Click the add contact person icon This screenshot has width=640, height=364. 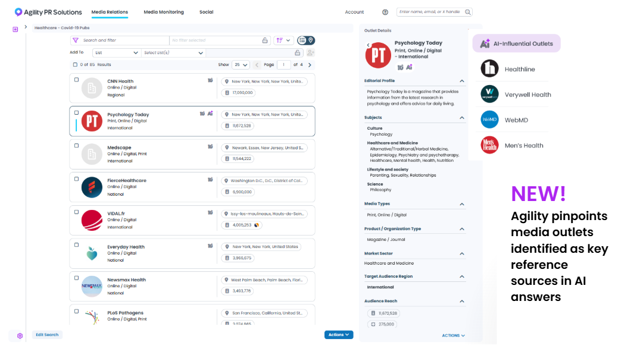(x=311, y=52)
